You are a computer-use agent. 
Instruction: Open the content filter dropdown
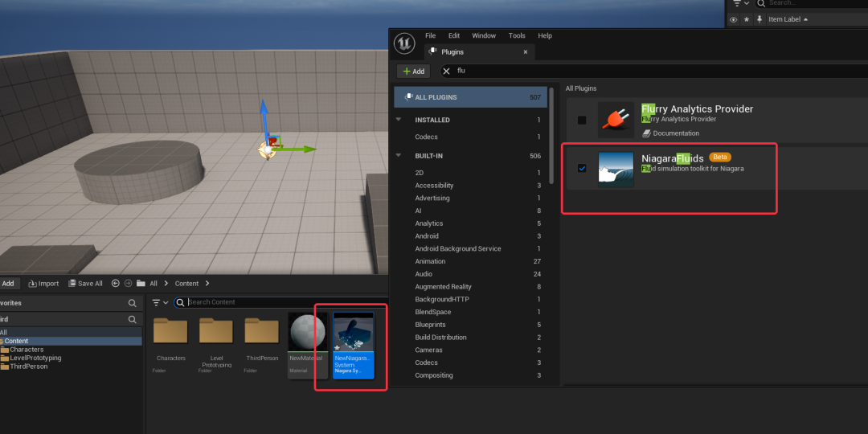pos(161,302)
